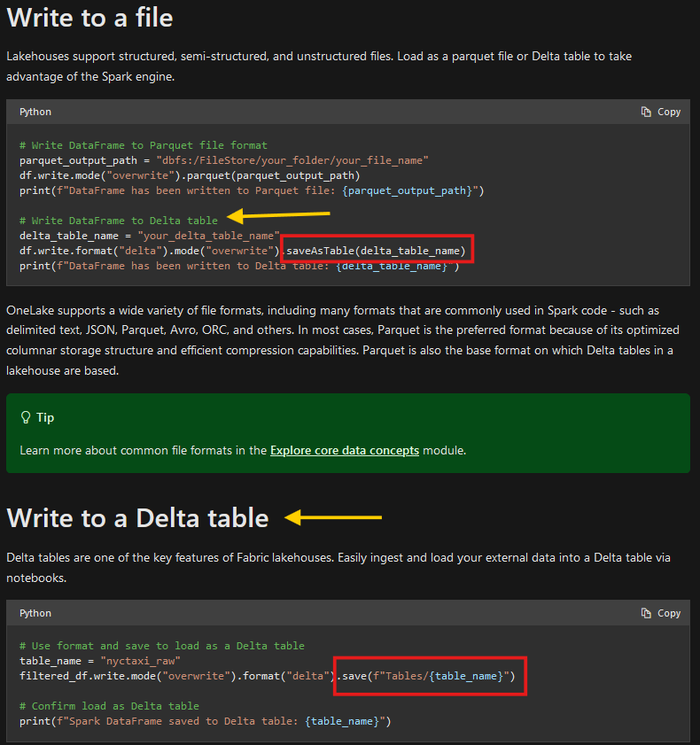
Task: Click the lightbulb icon in the Tip box
Action: pos(24,416)
